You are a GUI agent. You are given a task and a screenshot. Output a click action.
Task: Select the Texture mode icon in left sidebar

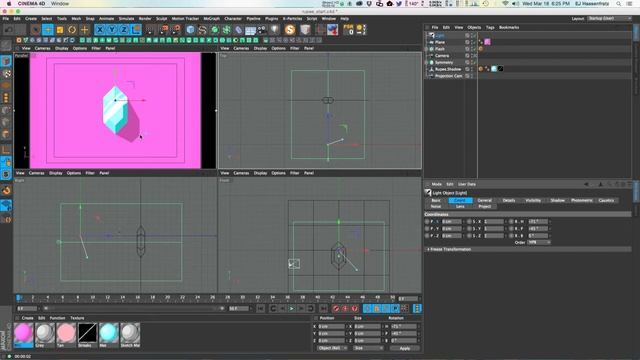coord(6,73)
